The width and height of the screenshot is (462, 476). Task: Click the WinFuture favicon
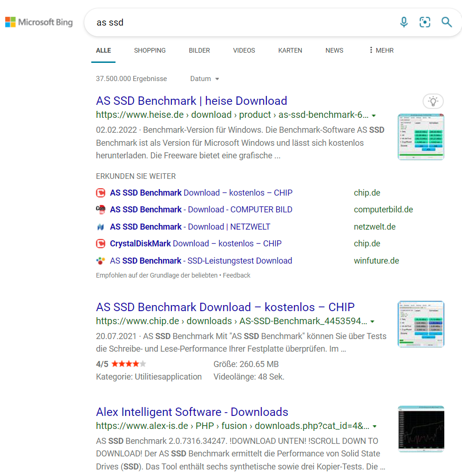click(x=101, y=261)
